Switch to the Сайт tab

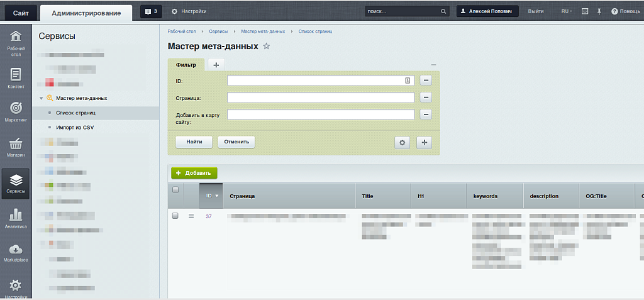pyautogui.click(x=20, y=12)
